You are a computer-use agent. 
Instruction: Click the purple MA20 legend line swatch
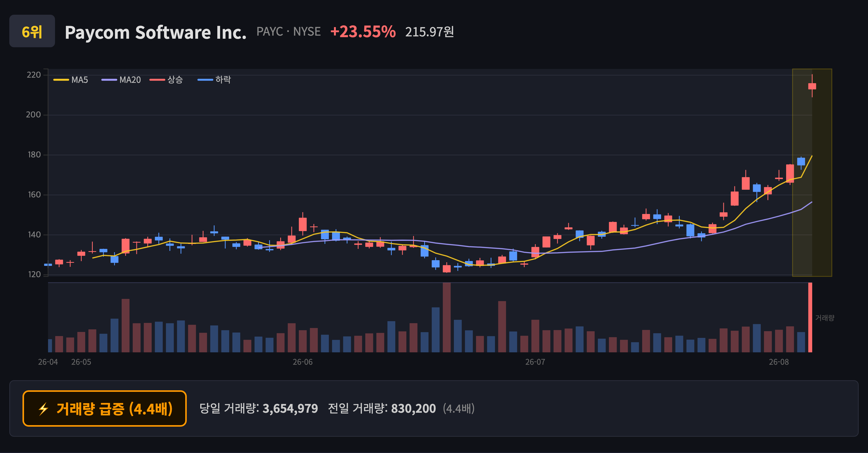[x=109, y=80]
